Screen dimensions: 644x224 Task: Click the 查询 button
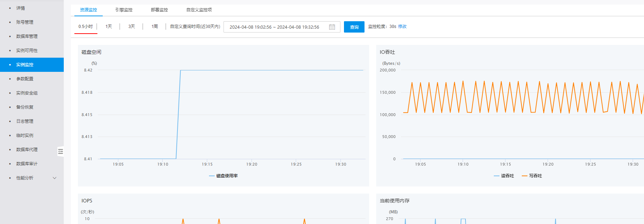(354, 27)
